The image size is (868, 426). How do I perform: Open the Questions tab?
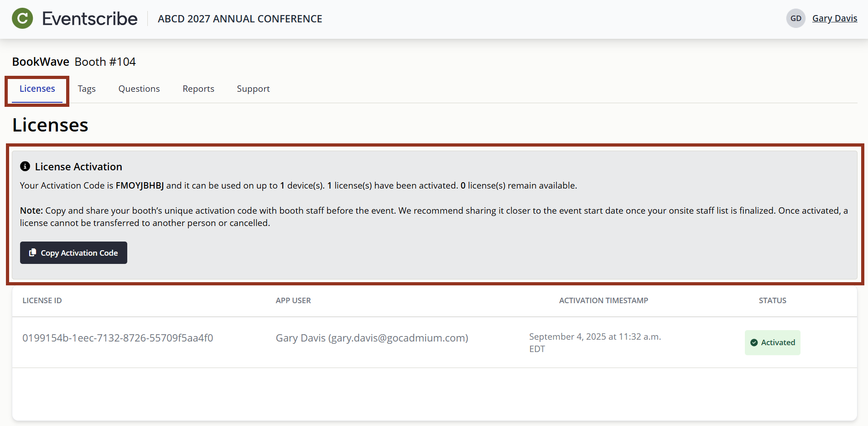139,89
